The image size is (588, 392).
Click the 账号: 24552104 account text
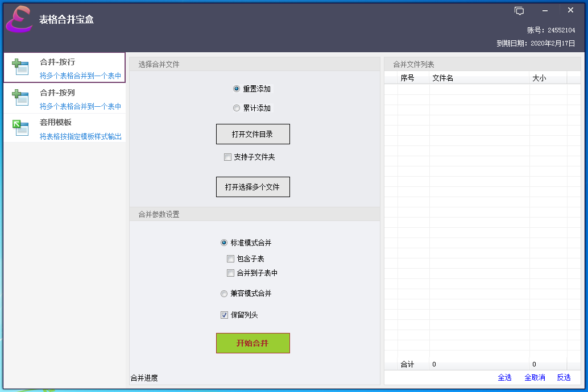pyautogui.click(x=551, y=30)
